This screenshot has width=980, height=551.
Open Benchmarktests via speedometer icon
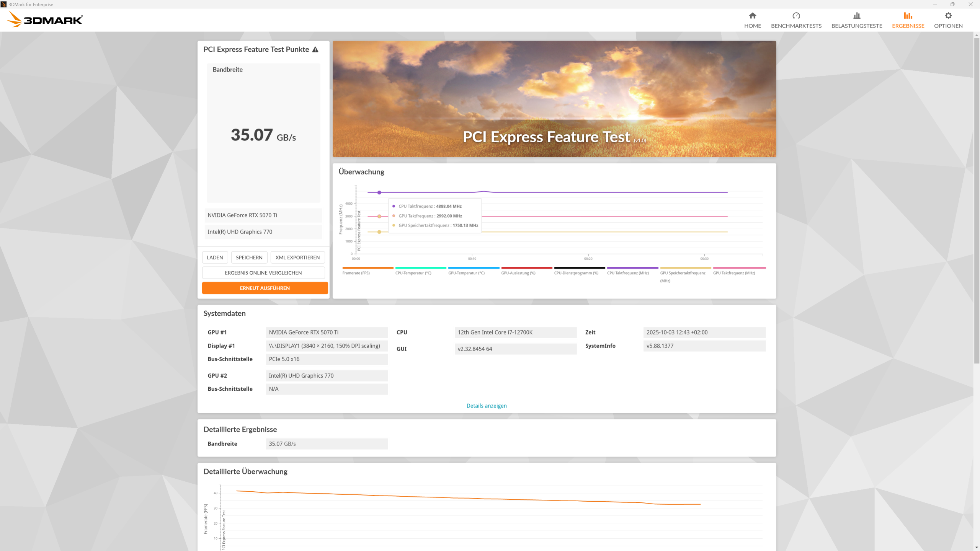pos(796,16)
